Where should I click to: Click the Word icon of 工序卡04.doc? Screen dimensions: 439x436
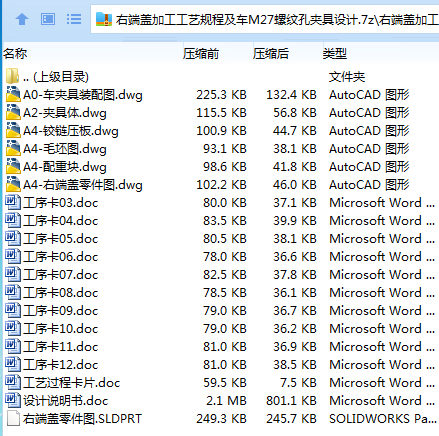(x=13, y=220)
